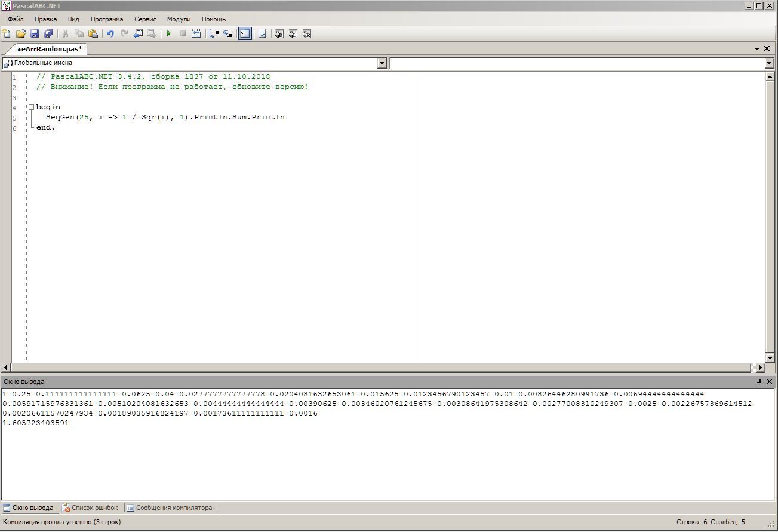Navigate backward with the toolbar icon
Screen dimensions: 778x532
click(138, 34)
